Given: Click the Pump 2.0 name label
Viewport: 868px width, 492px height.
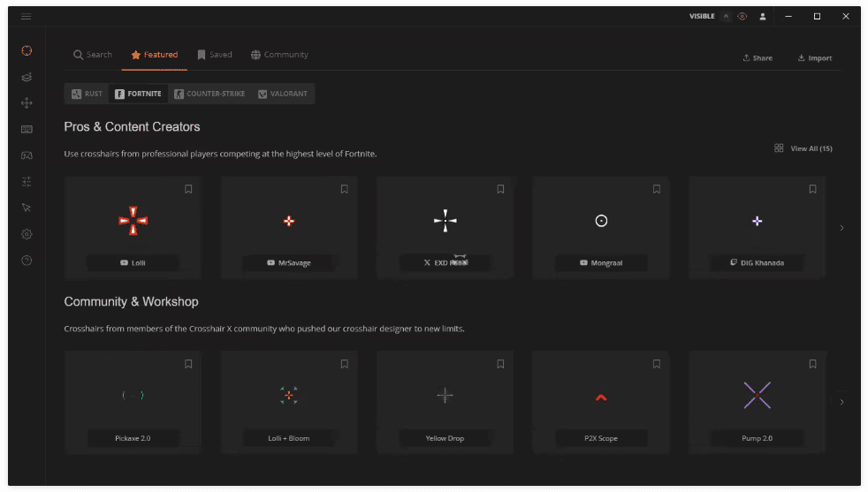Looking at the screenshot, I should [x=758, y=438].
